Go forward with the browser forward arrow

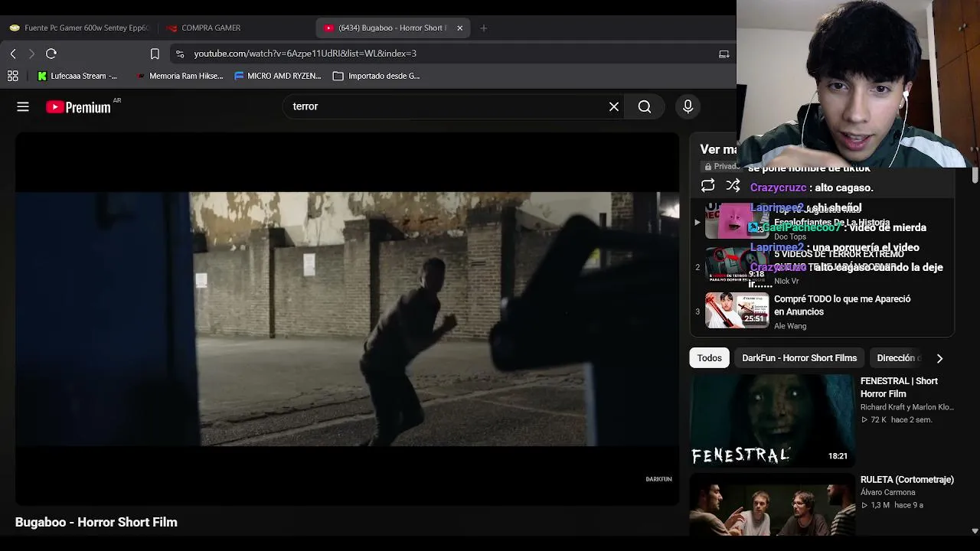31,54
